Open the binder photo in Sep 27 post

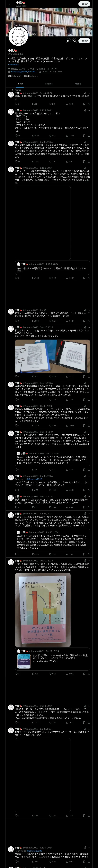click(52, 356)
